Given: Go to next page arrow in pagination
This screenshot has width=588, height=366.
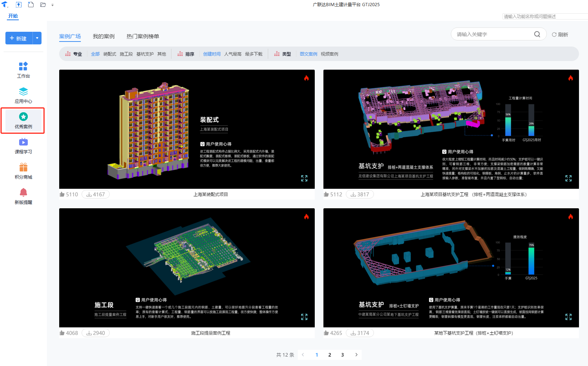Looking at the screenshot, I should click(x=356, y=355).
